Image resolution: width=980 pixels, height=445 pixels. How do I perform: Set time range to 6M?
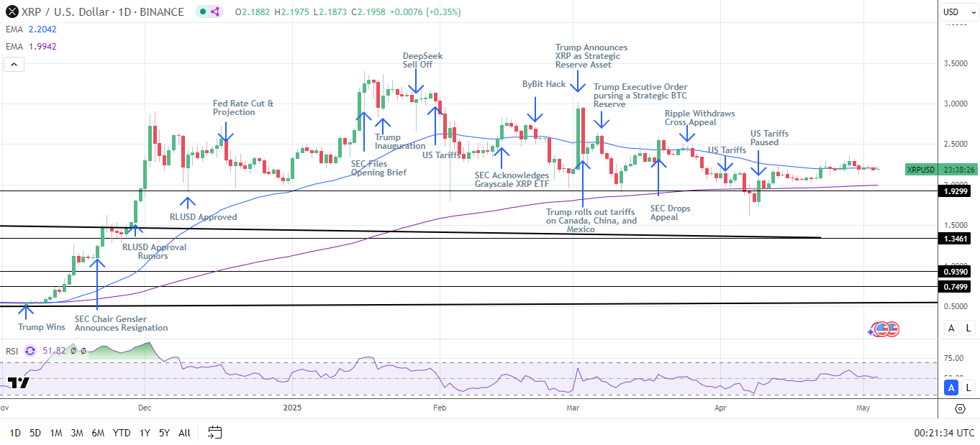[x=99, y=433]
